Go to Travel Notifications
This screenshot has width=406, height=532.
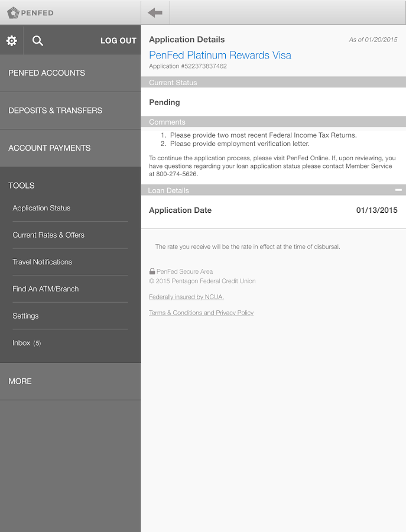click(43, 262)
